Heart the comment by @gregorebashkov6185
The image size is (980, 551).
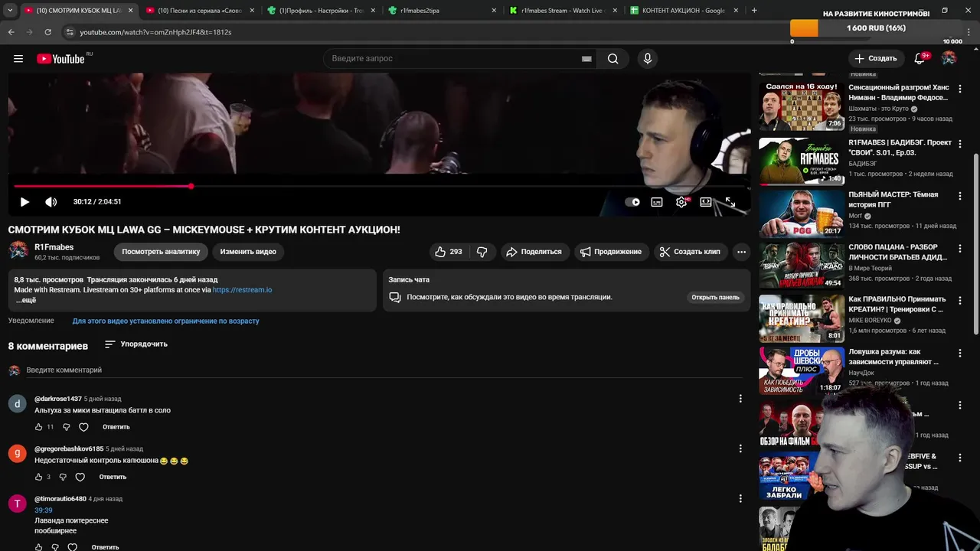80,477
